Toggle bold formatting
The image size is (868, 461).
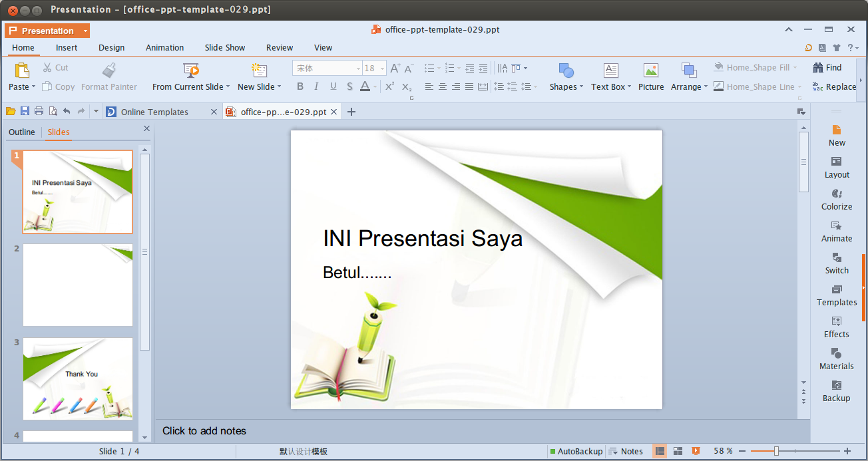[x=300, y=86]
